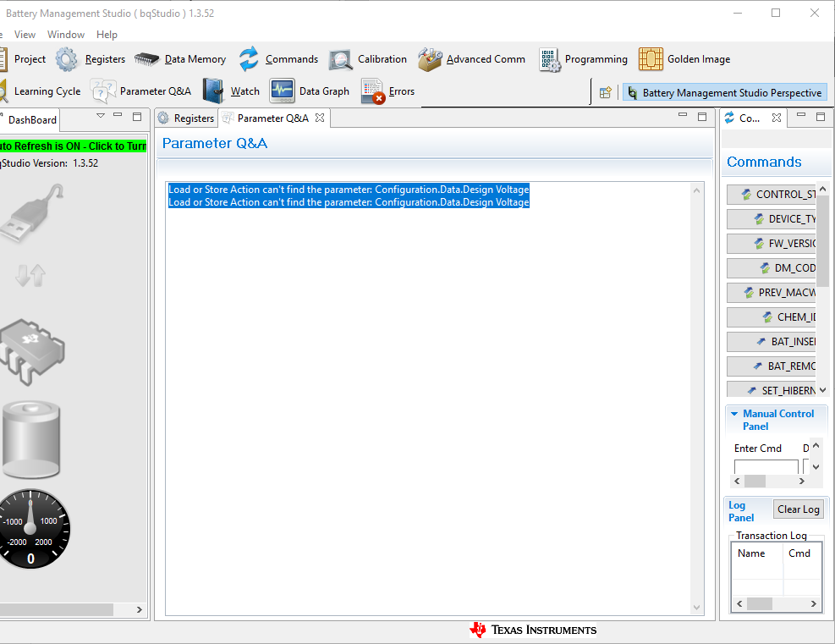
Task: Toggle Auto Refresh green banner
Action: pyautogui.click(x=73, y=146)
